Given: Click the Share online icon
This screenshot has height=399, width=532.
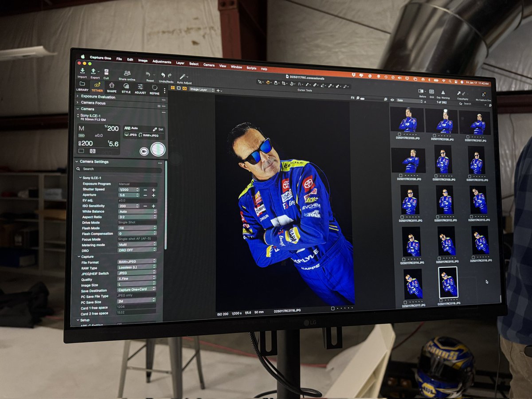Looking at the screenshot, I should (127, 73).
